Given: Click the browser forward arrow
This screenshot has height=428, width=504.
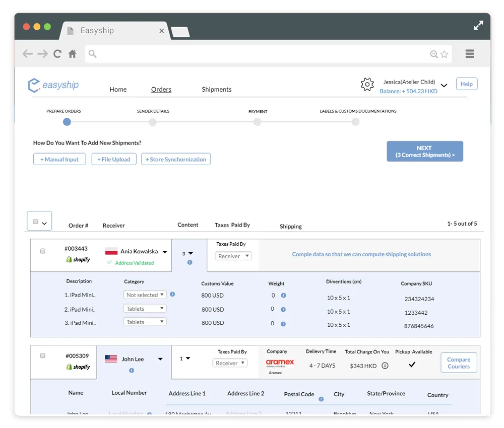Looking at the screenshot, I should click(x=42, y=53).
